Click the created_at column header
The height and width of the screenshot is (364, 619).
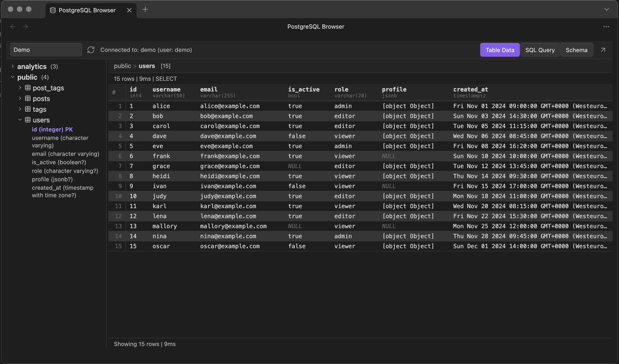point(470,90)
